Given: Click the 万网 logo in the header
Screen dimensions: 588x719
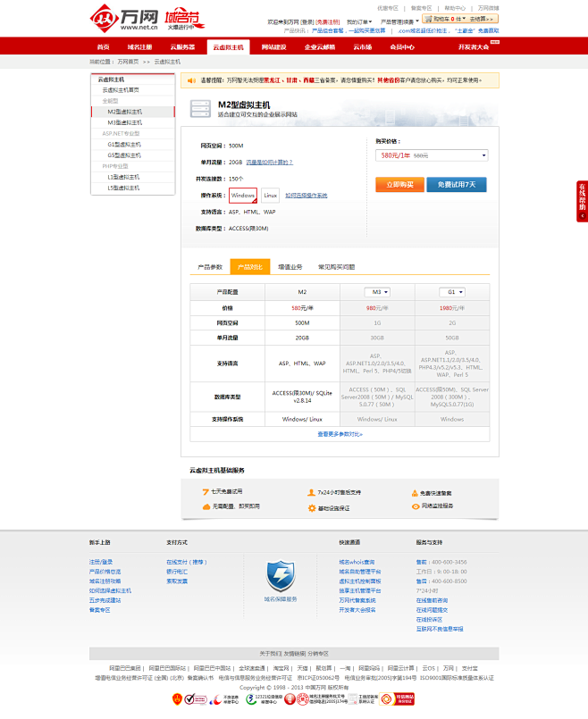Looking at the screenshot, I should tap(114, 17).
